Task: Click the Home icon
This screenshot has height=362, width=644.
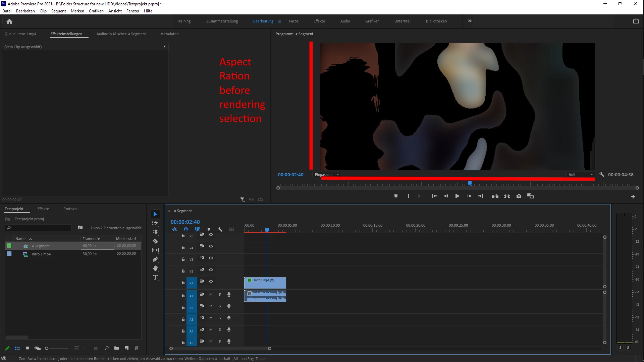Action: [9, 21]
